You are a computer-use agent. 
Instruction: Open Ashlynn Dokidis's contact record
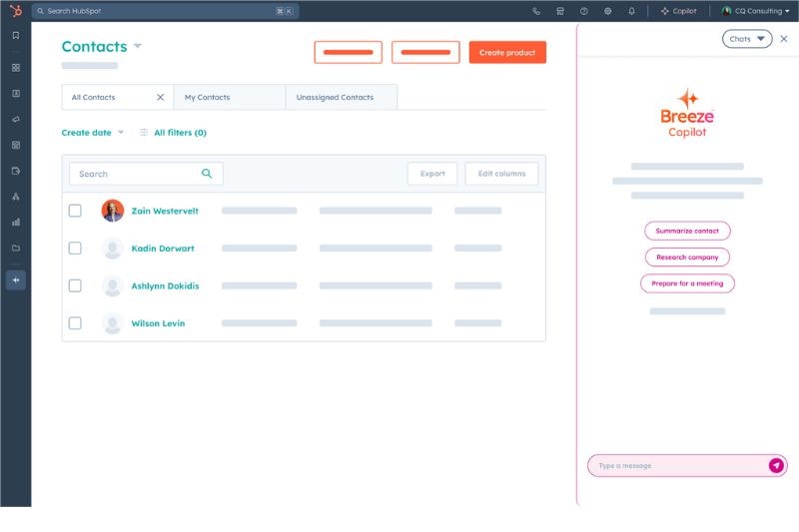tap(165, 286)
